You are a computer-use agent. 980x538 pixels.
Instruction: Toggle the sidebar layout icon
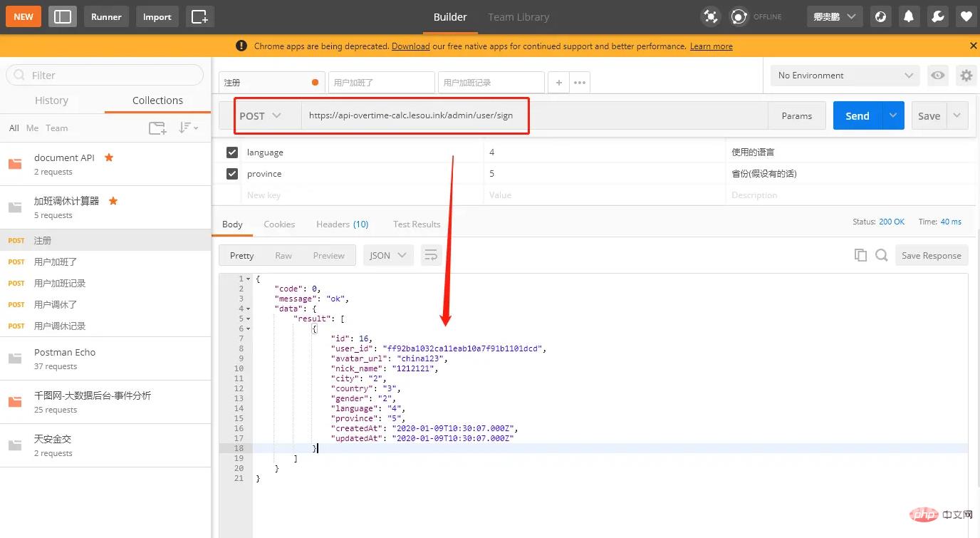[x=63, y=16]
